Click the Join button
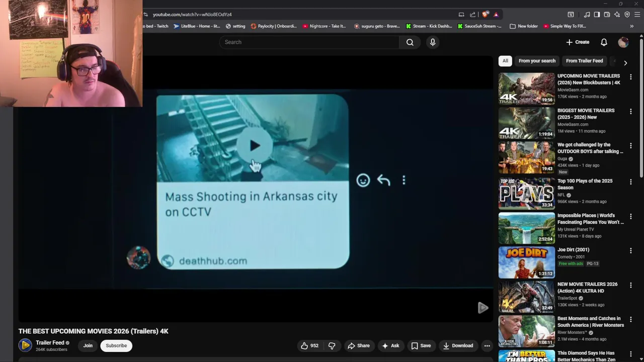The height and width of the screenshot is (362, 644). click(x=88, y=346)
